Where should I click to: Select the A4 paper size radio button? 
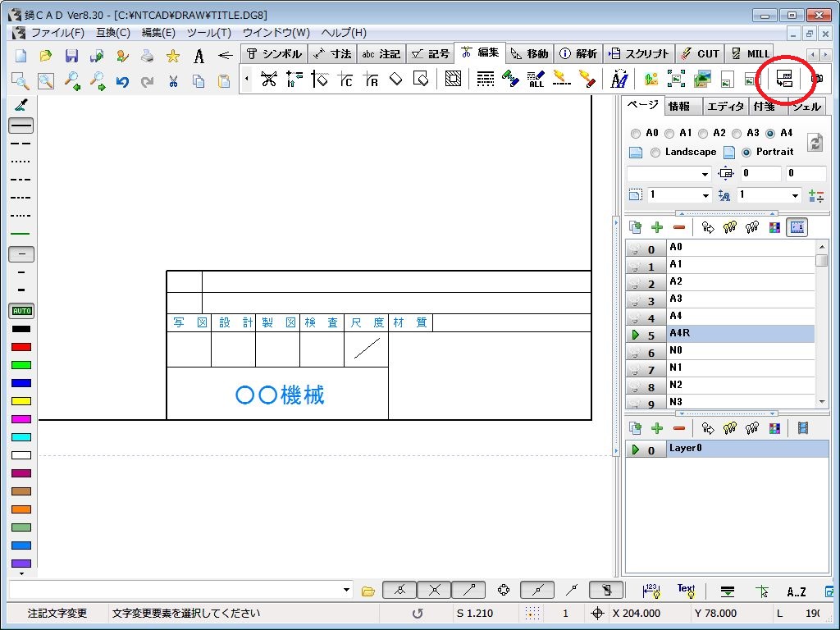point(770,134)
